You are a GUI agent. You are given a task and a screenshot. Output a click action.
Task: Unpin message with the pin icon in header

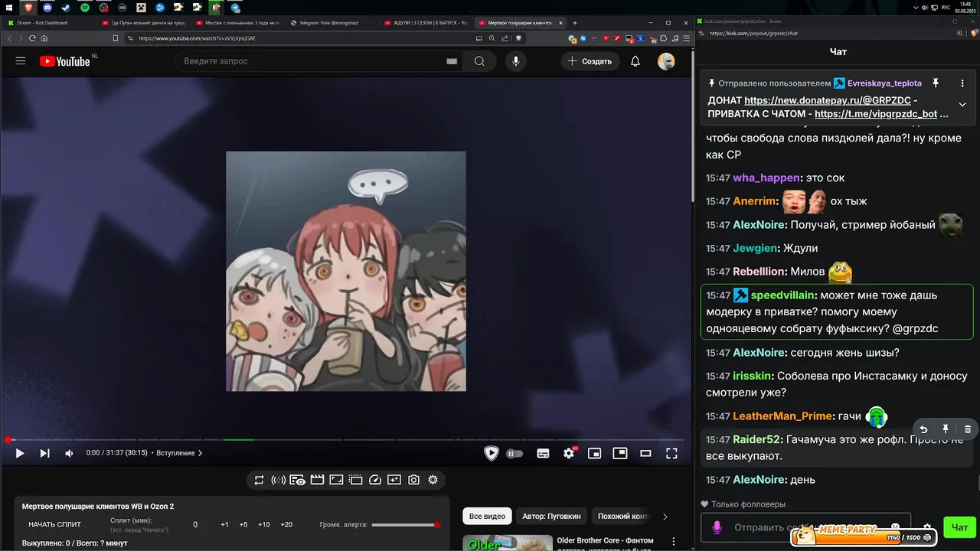coord(936,83)
